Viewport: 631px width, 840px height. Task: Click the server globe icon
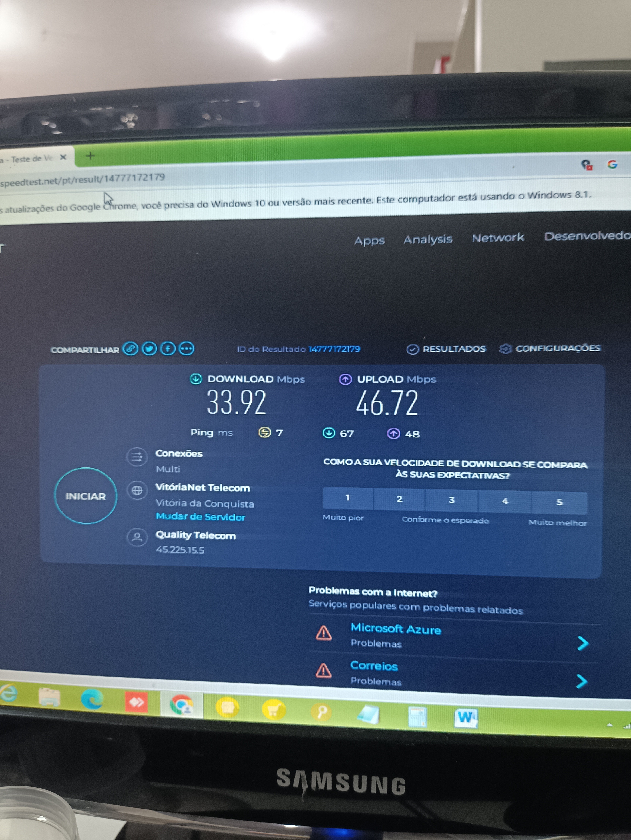[137, 490]
